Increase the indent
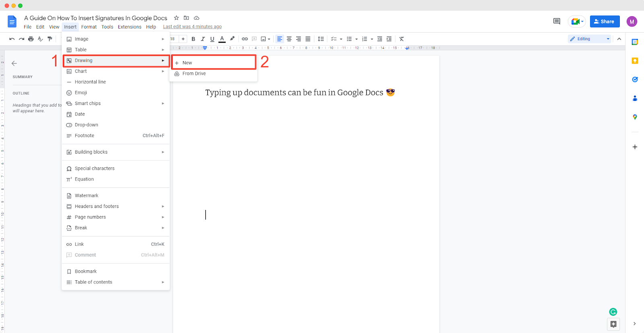Viewport: 644px width, 333px height. 389,39
